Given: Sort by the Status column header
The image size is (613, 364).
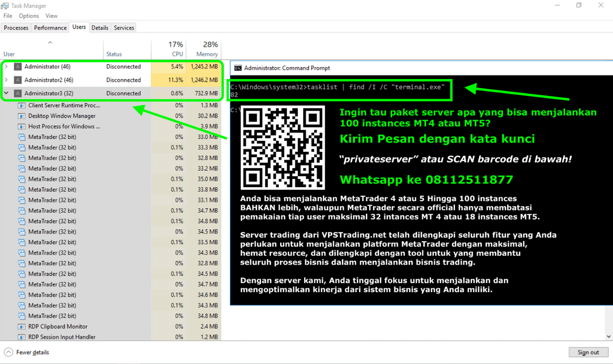Looking at the screenshot, I should 127,49.
